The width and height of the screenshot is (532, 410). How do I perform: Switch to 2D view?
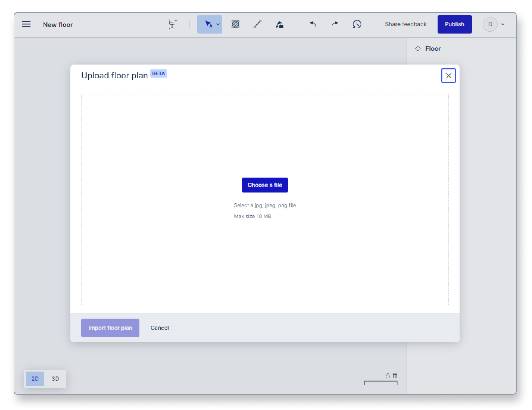point(35,379)
